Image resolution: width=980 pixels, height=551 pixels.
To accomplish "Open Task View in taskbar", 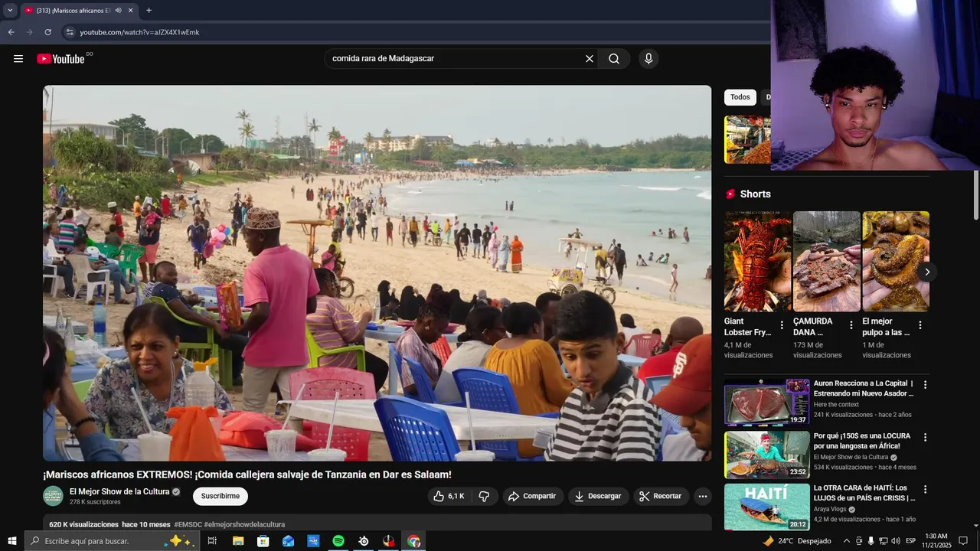I will [x=212, y=541].
